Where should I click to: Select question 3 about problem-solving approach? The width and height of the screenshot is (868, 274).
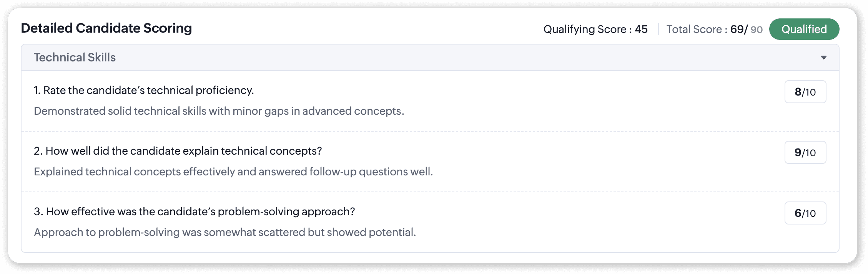point(194,211)
